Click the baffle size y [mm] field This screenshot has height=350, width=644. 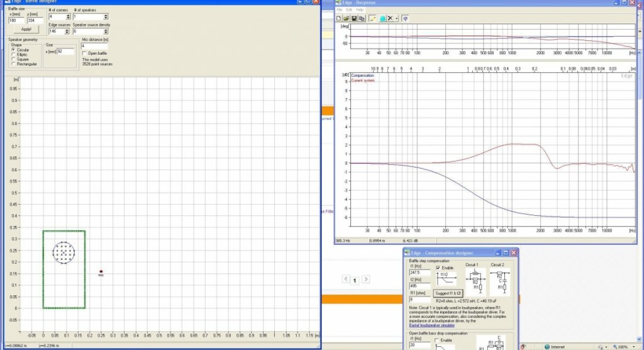(x=35, y=21)
